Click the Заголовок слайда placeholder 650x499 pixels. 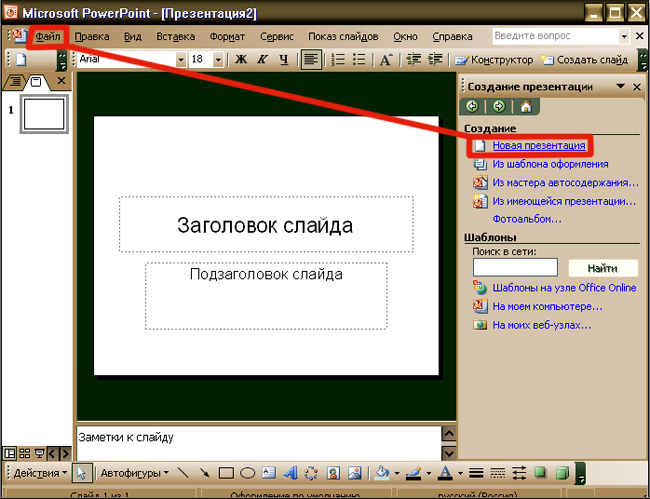tap(266, 224)
